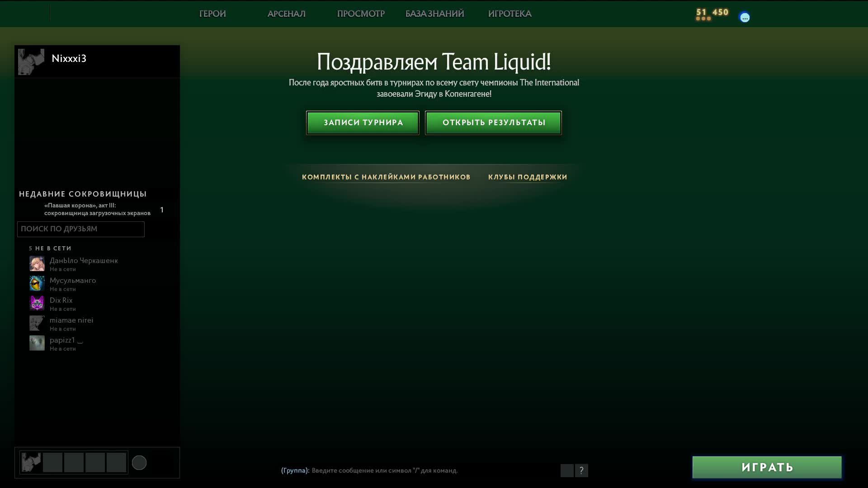Open the blue chat bubble notification icon
Image resolution: width=868 pixels, height=488 pixels.
(x=745, y=18)
